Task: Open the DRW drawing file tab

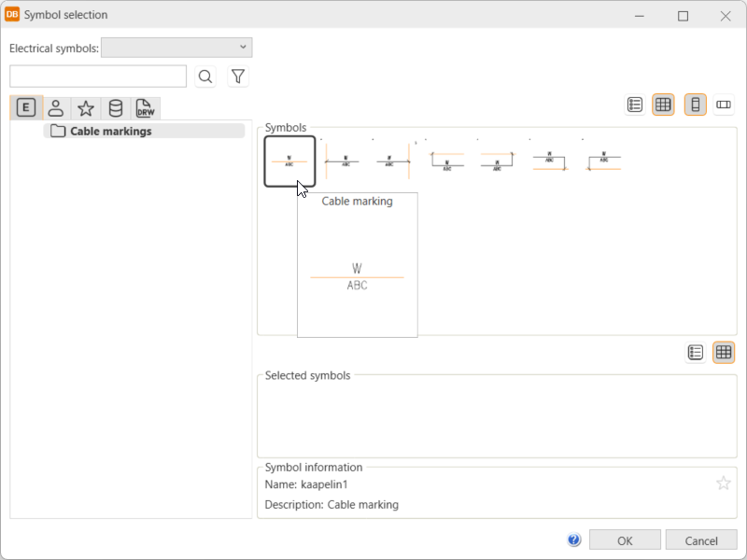Action: coord(145,107)
